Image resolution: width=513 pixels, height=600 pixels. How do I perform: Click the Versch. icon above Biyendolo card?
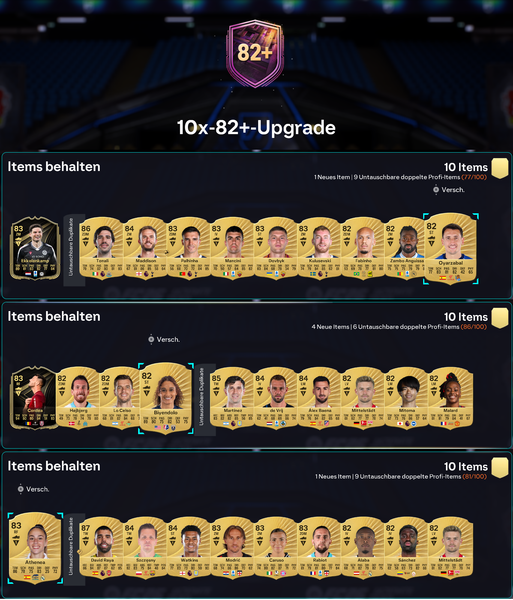[151, 339]
